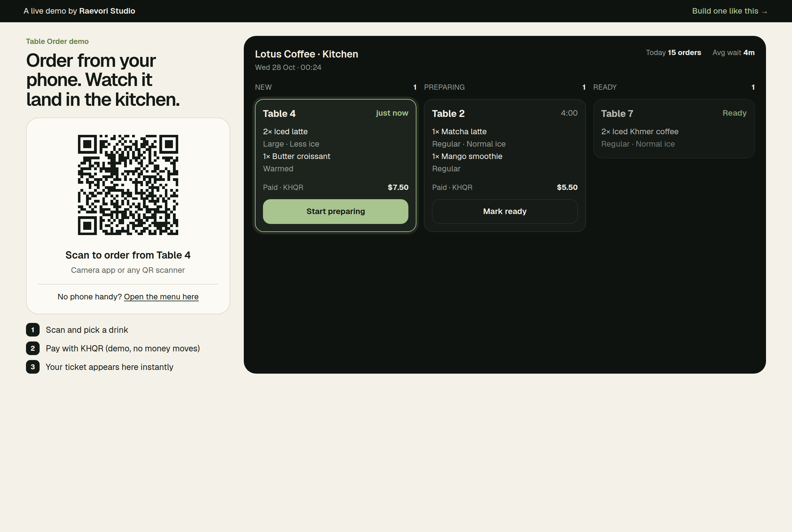Click the Ready status on Table 7
792x532 pixels.
pyautogui.click(x=734, y=113)
